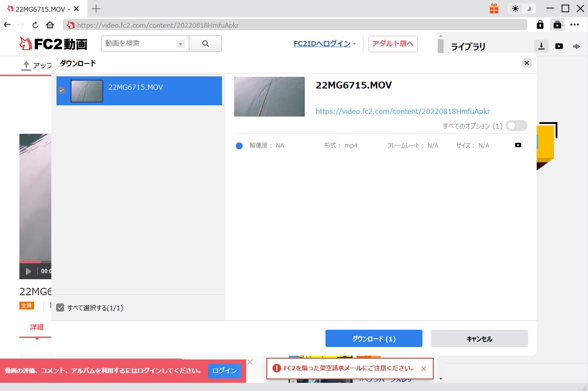This screenshot has height=391, width=588.
Task: Click the red warning exclamation icon
Action: (x=277, y=368)
